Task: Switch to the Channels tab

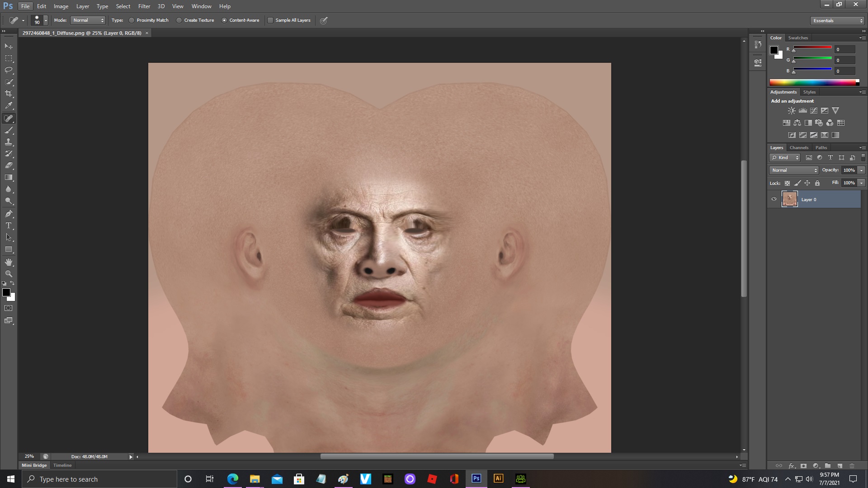Action: [799, 148]
